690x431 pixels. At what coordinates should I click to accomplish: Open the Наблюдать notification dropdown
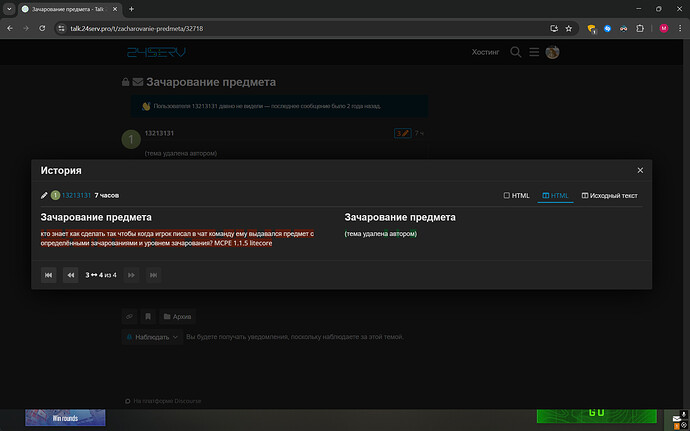152,337
